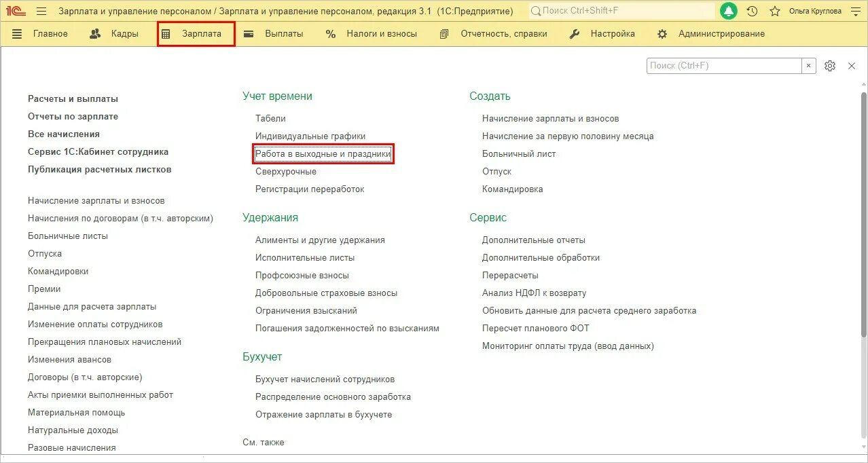Image resolution: width=868 pixels, height=463 pixels.
Task: Click user name Ольга Круглова
Action: (x=815, y=11)
